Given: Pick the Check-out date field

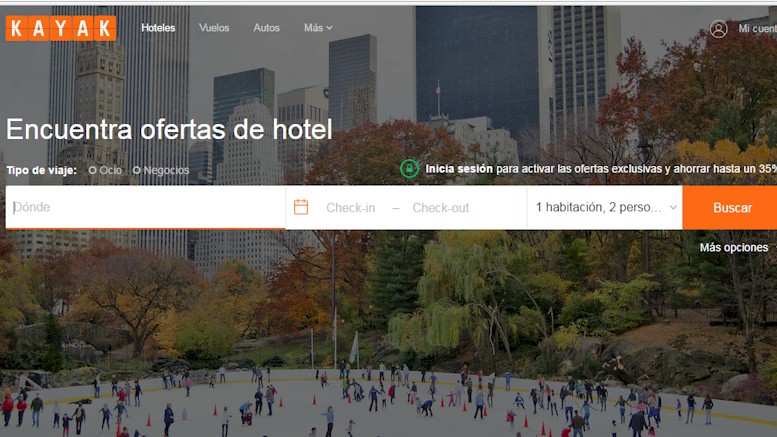Looking at the screenshot, I should click(440, 208).
